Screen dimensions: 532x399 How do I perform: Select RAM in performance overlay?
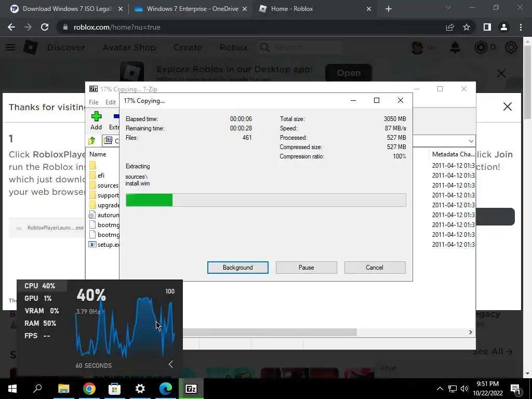(x=42, y=323)
